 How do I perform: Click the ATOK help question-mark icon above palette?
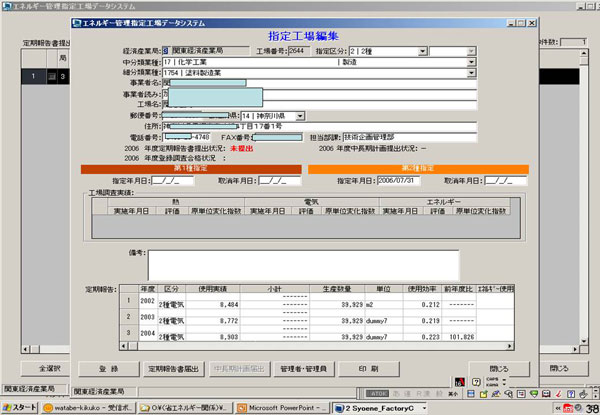476,382
